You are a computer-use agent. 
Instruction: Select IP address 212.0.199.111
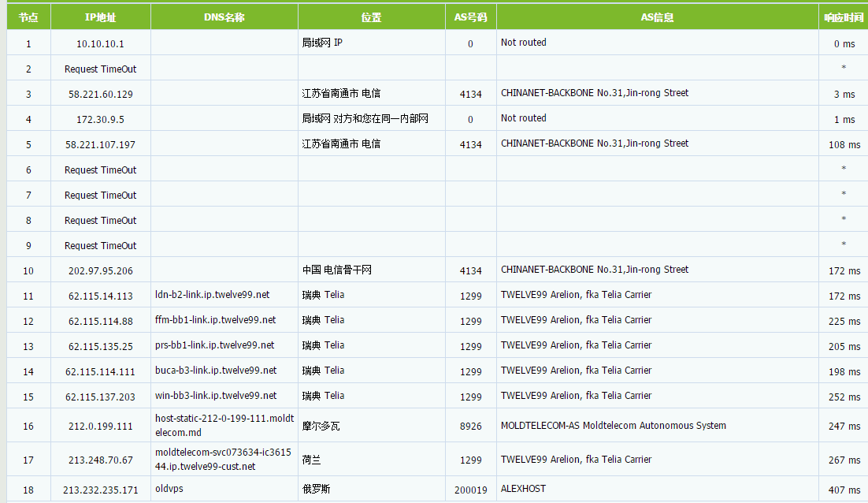100,427
